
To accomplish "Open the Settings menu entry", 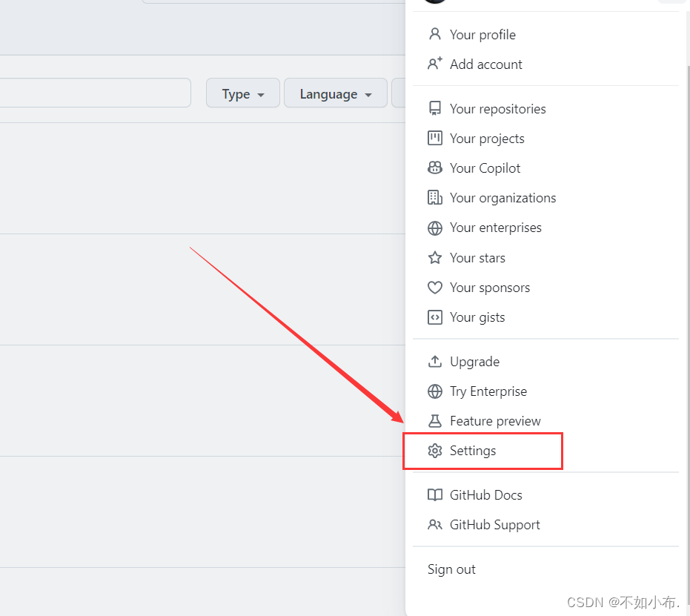I will click(473, 451).
